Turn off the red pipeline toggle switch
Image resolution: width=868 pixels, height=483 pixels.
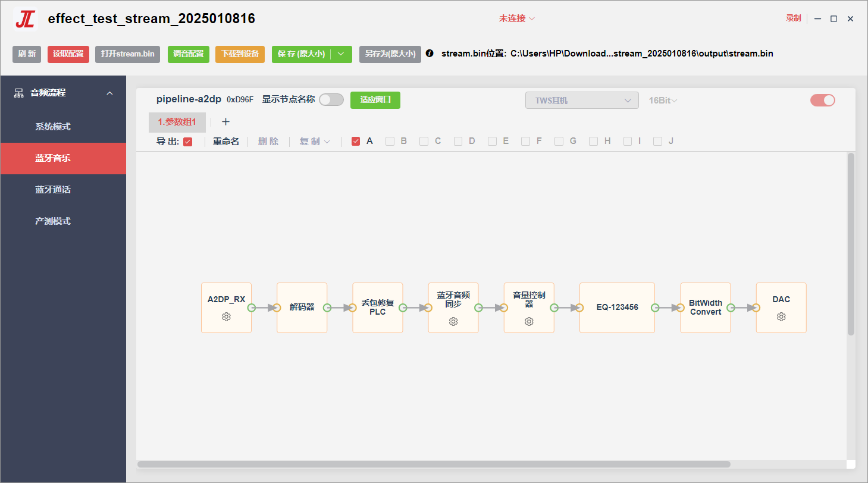(x=823, y=101)
